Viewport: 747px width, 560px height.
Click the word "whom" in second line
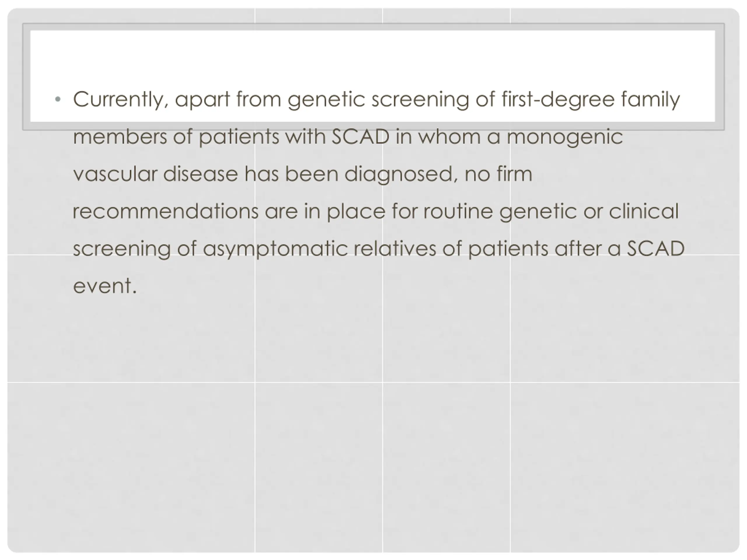pyautogui.click(x=449, y=137)
